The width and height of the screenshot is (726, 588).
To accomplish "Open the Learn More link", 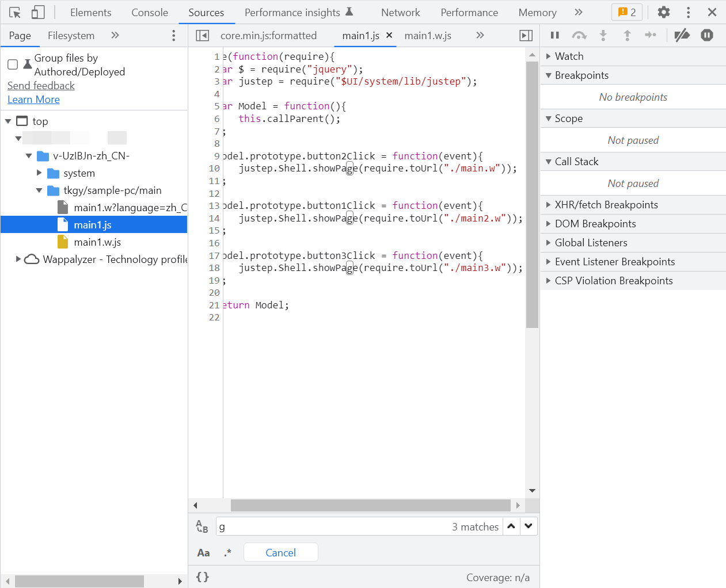I will 33,100.
